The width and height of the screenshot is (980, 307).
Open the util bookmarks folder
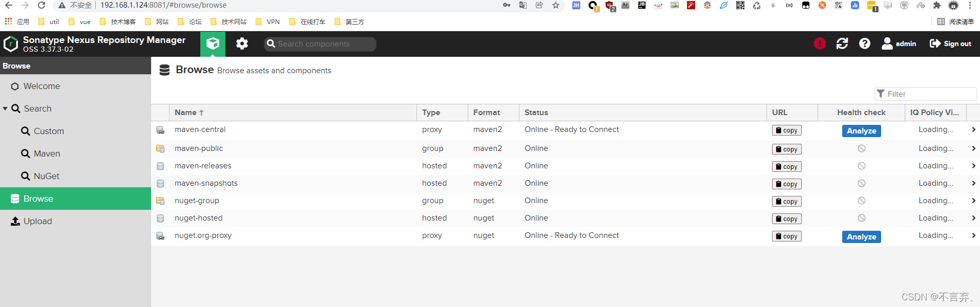tap(49, 21)
